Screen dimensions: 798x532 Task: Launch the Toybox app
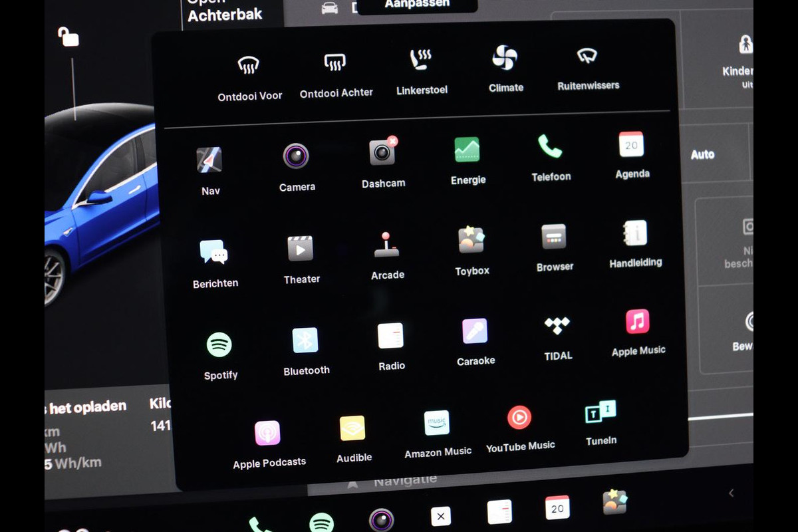(x=471, y=241)
